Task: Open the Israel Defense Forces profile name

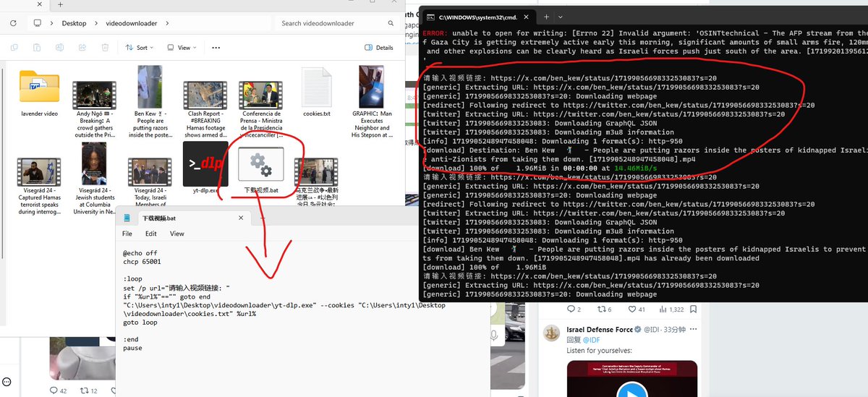Action: coord(599,330)
